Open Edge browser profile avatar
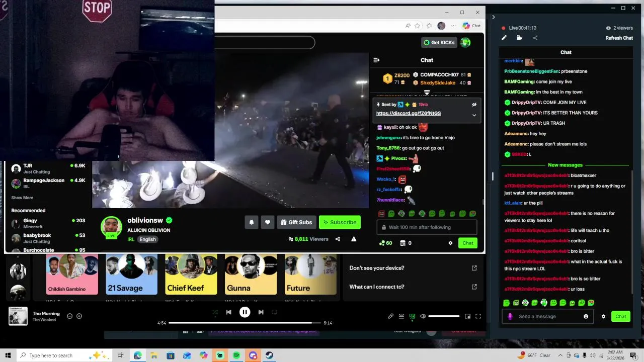Screen dimensions: 644x362 pyautogui.click(x=441, y=26)
